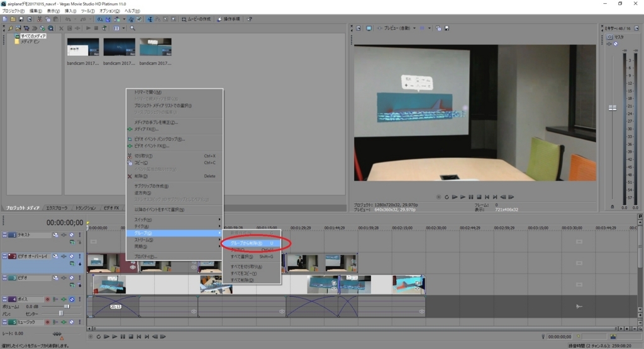The width and height of the screenshot is (644, 349).
Task: Adjust the ボイス track pan slider
Action: [x=61, y=313]
